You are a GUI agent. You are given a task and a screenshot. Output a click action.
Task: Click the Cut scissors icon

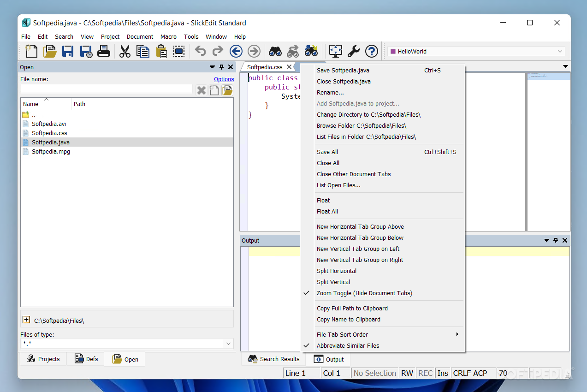point(125,51)
